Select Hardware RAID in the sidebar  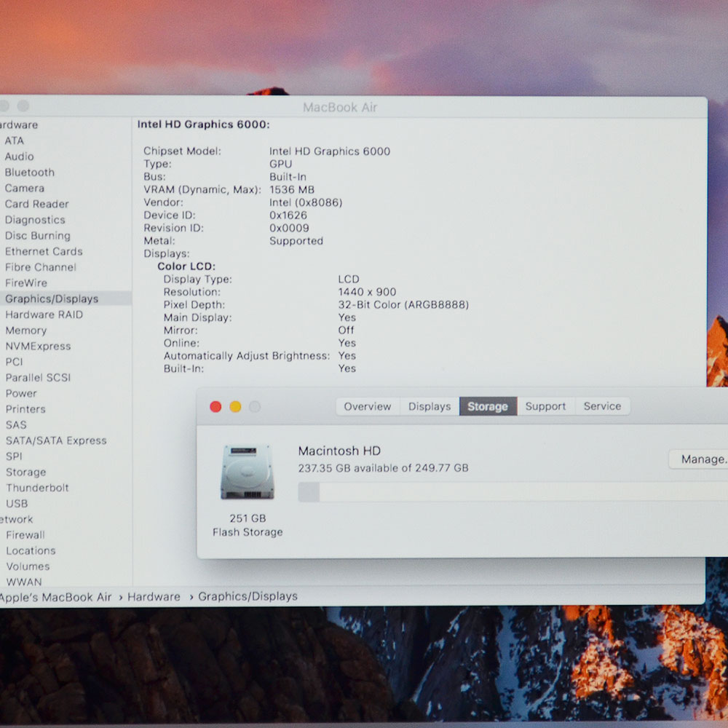pos(44,314)
